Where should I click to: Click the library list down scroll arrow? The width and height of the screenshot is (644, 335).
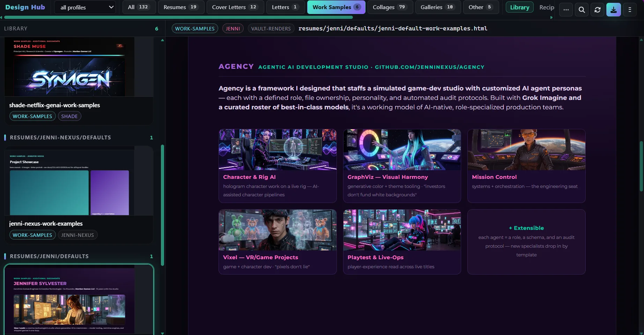pos(162,333)
